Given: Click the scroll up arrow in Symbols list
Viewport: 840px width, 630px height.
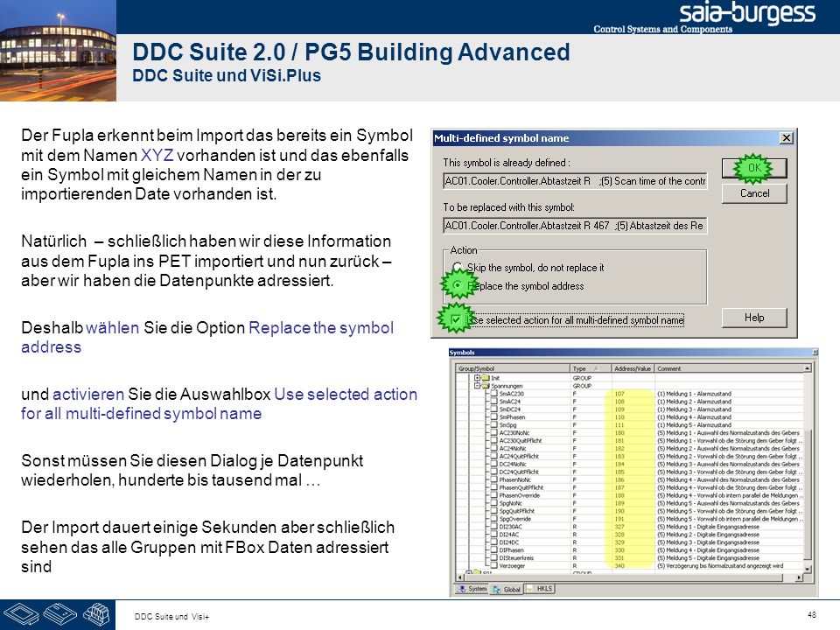Looking at the screenshot, I should pyautogui.click(x=808, y=368).
